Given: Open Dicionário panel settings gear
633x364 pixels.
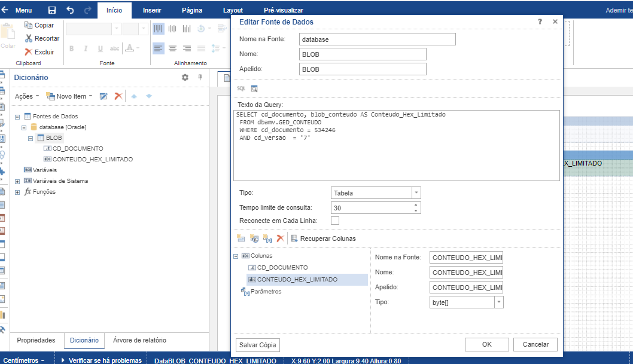Looking at the screenshot, I should coord(185,77).
